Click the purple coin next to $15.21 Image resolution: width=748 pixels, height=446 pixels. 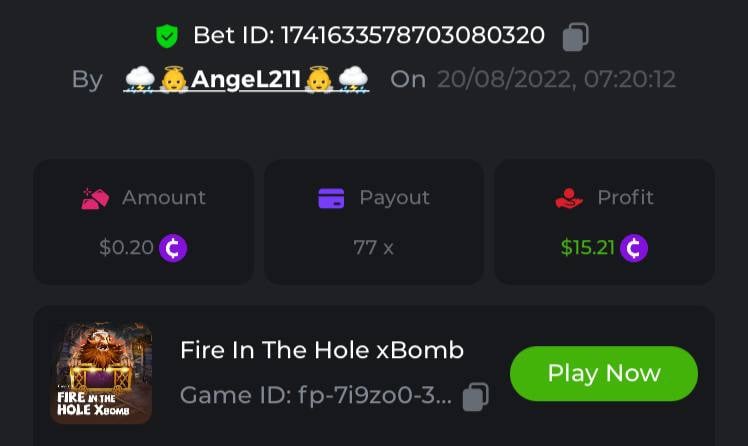pos(634,248)
